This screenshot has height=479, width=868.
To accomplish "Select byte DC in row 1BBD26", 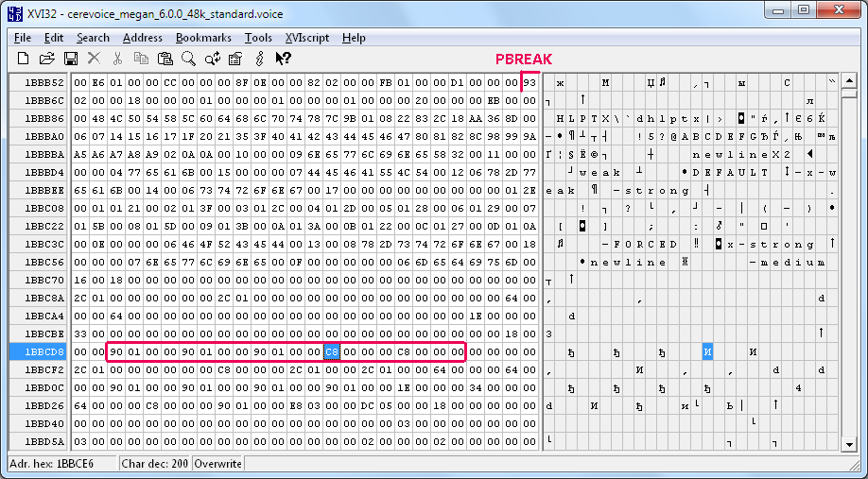I will pos(368,405).
